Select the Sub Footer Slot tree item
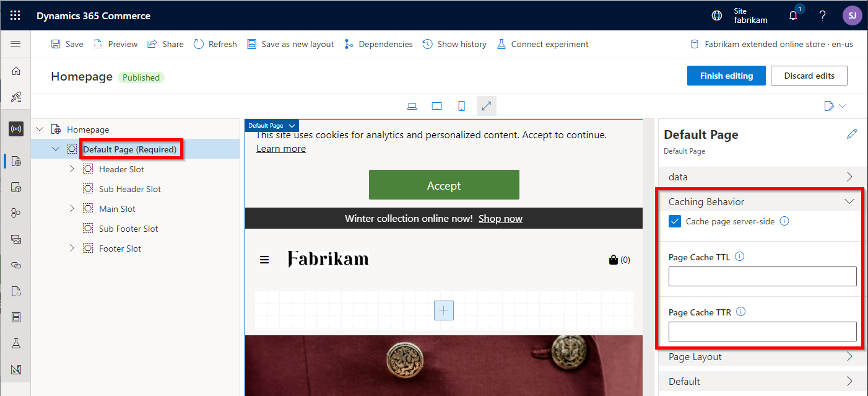 pos(128,229)
